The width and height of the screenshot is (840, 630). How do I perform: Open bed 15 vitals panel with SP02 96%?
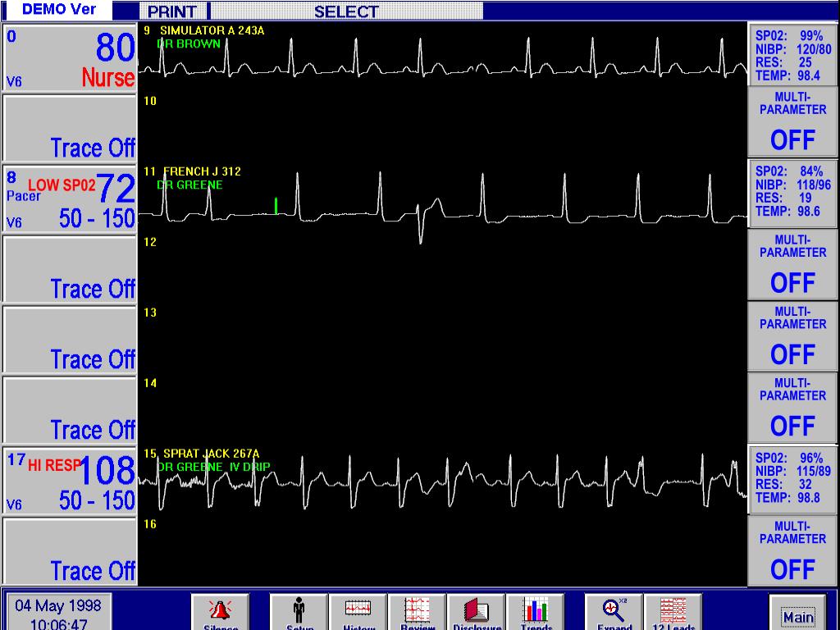coord(792,479)
